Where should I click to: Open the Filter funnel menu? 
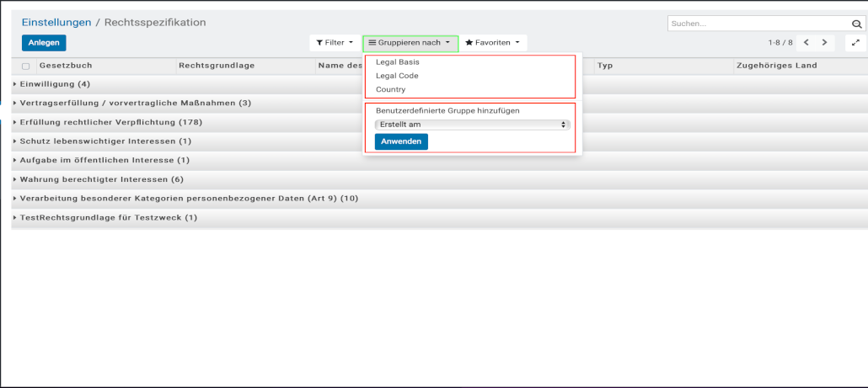click(335, 43)
